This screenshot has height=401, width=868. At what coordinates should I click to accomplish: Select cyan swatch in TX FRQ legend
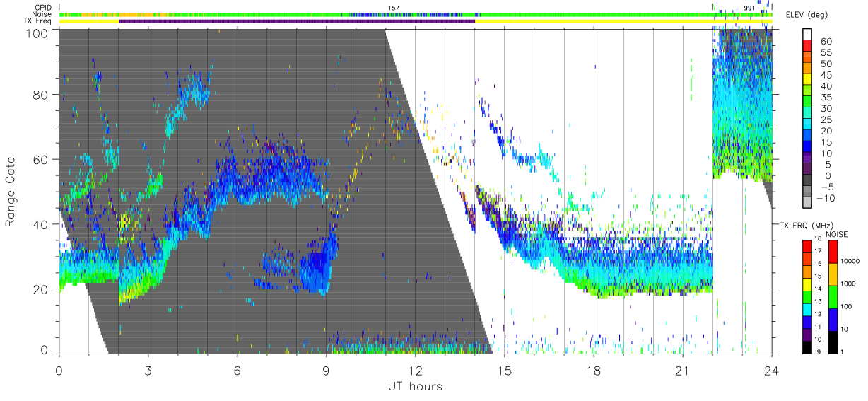coord(807,309)
